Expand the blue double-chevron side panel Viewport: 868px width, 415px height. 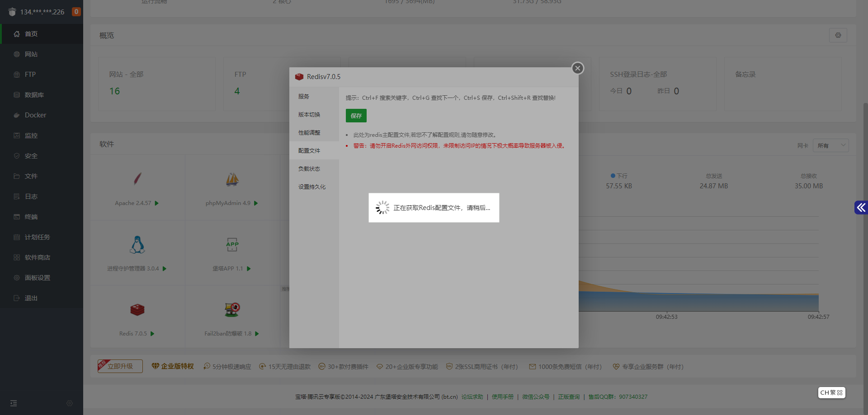click(861, 207)
